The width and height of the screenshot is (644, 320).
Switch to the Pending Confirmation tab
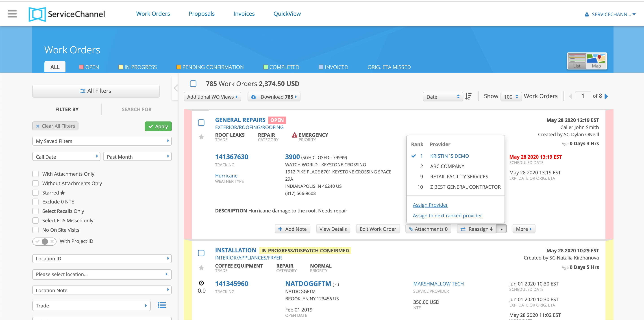[x=210, y=67]
